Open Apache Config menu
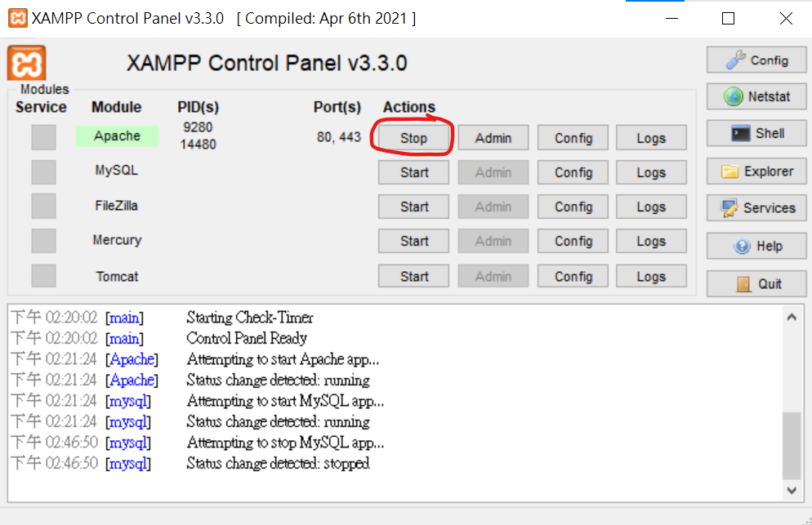The height and width of the screenshot is (525, 812). pos(573,138)
